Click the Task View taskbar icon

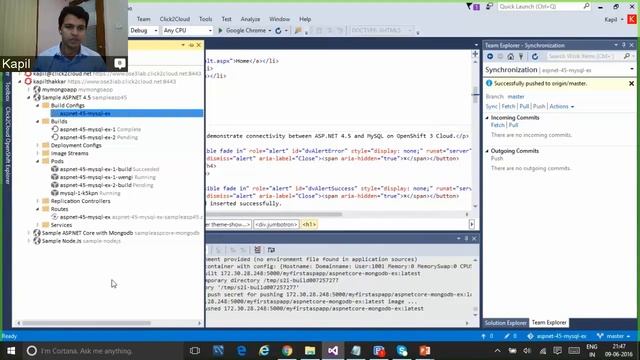tap(195, 351)
